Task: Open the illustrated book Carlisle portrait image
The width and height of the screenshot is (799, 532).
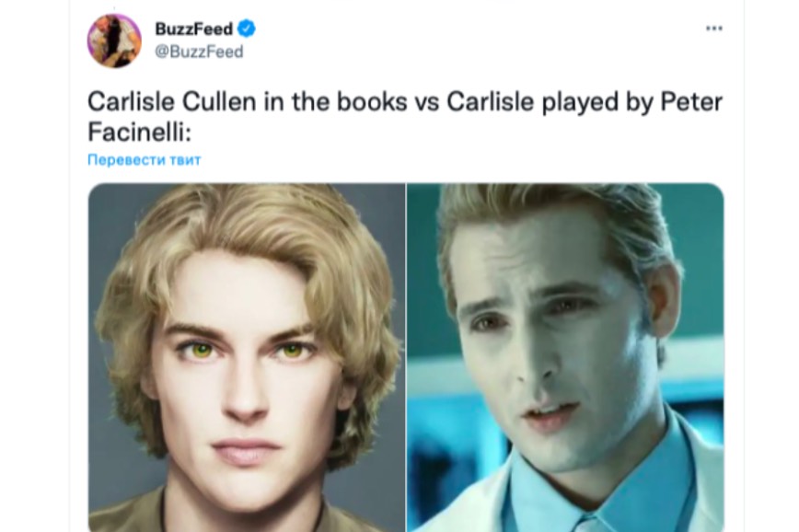Action: point(247,358)
